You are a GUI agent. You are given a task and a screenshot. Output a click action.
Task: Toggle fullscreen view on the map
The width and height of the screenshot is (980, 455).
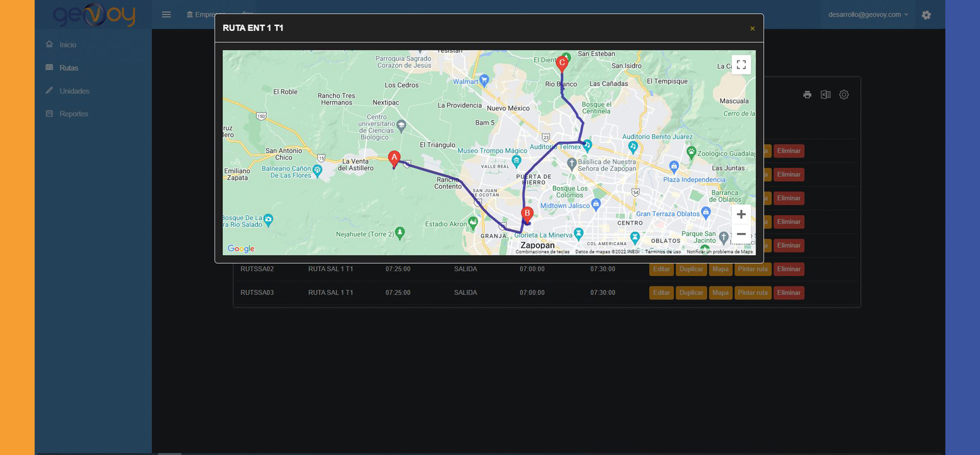(741, 65)
